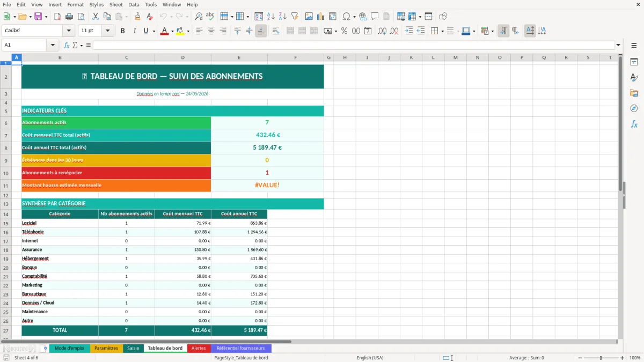This screenshot has width=644, height=362.
Task: Insert a comment
Action: tap(374, 17)
